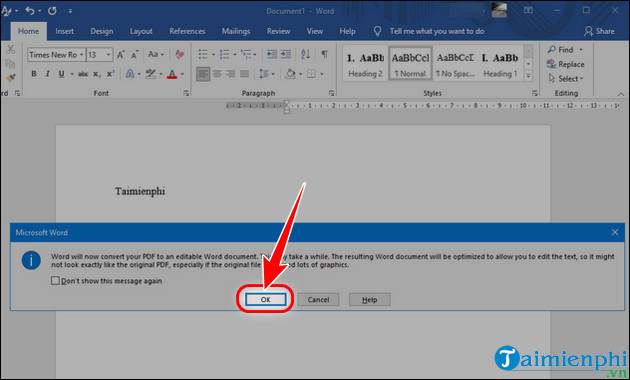
Task: Click the Center alignment icon
Action: click(x=217, y=74)
